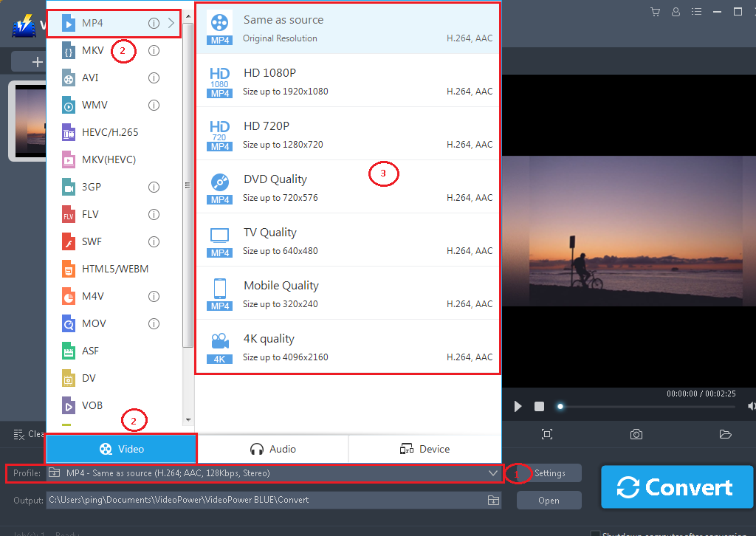756x536 pixels.
Task: Switch to the Device tab
Action: 425,448
